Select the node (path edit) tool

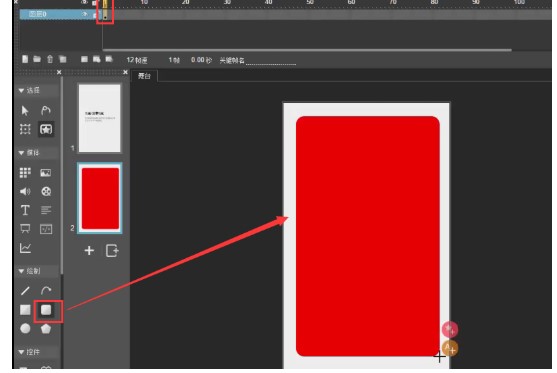(x=46, y=110)
